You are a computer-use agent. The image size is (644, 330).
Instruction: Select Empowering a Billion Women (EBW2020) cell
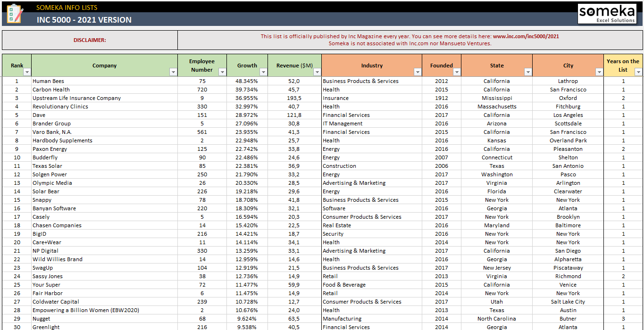coord(104,310)
